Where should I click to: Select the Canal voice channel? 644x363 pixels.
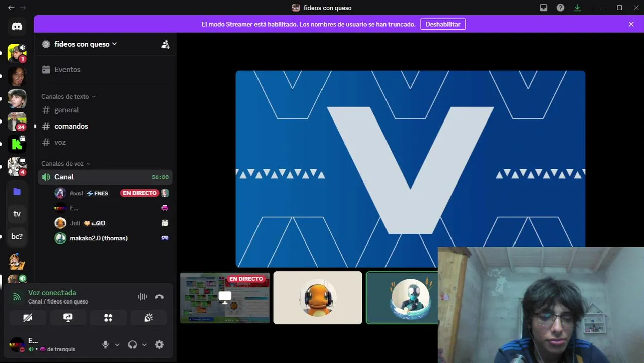click(105, 177)
